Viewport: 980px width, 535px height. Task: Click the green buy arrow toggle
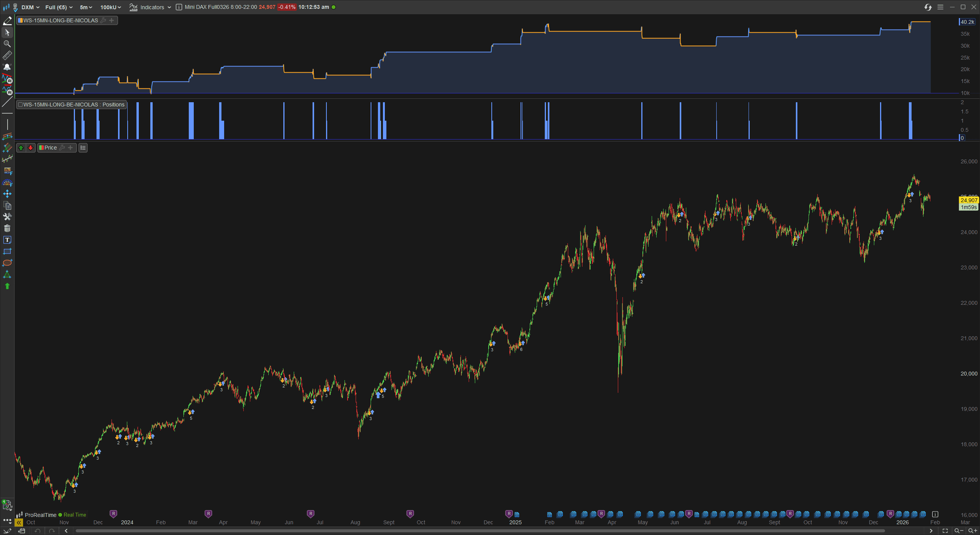[21, 148]
